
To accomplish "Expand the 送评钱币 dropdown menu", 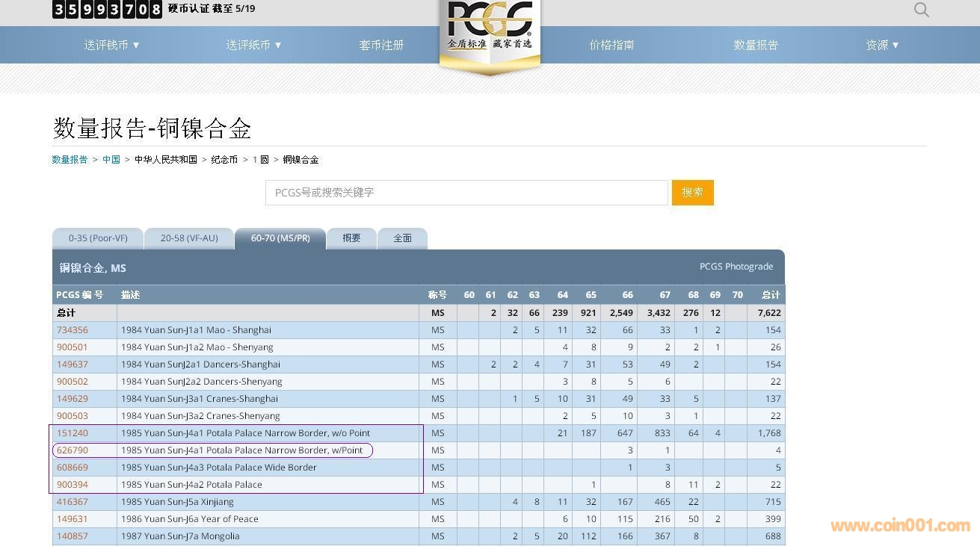I will 112,45.
